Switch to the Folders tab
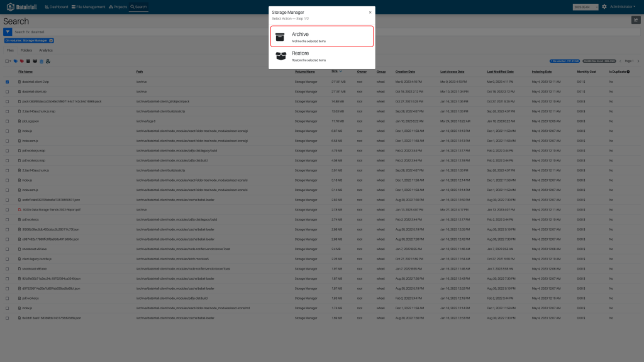 [26, 50]
